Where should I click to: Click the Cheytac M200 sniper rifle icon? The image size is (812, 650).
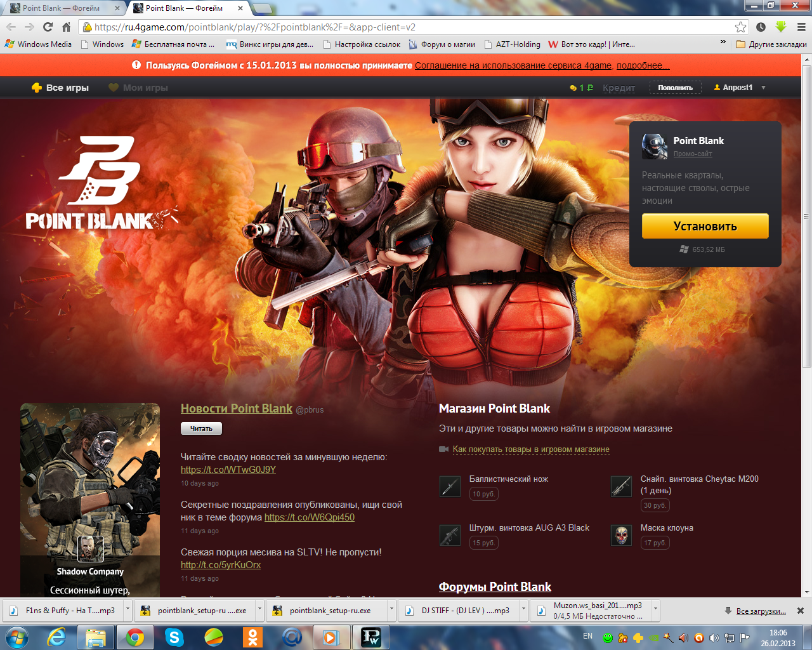click(x=621, y=486)
